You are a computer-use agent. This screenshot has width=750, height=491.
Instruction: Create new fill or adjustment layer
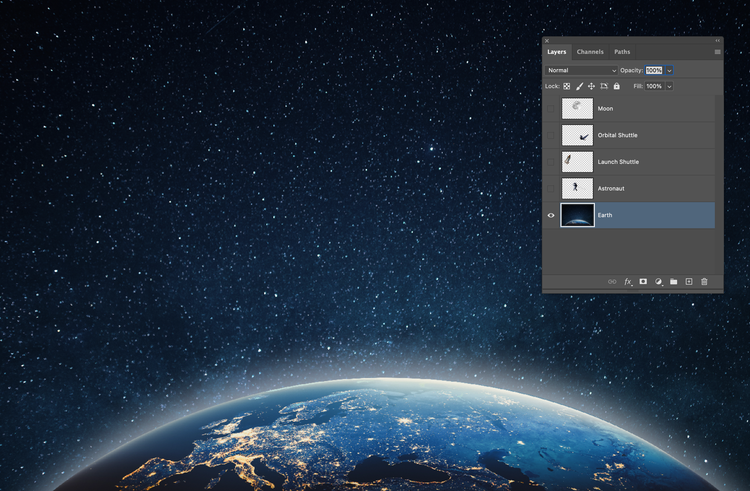coord(658,282)
